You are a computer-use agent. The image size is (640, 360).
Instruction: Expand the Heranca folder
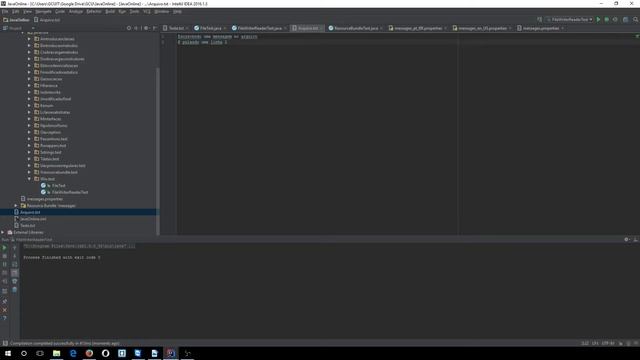pyautogui.click(x=29, y=85)
